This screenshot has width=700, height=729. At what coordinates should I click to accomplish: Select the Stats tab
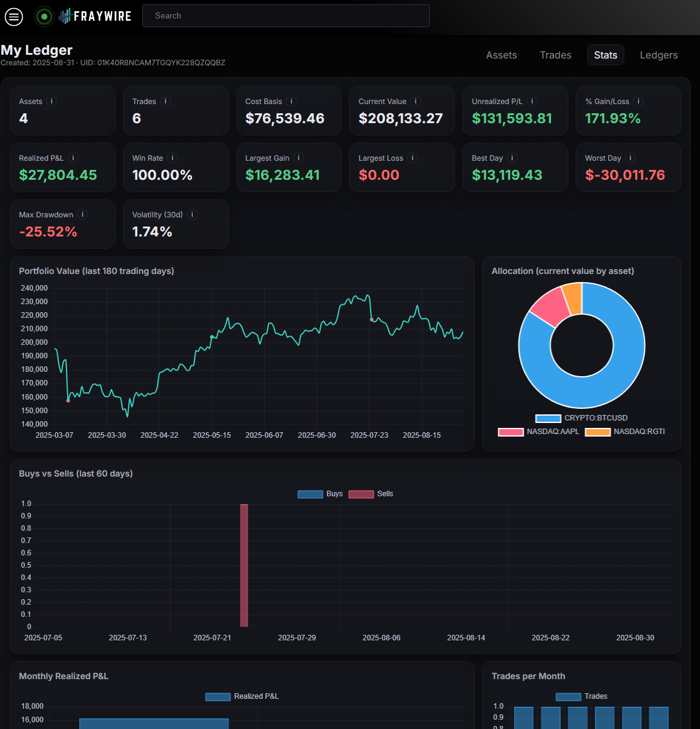click(605, 55)
